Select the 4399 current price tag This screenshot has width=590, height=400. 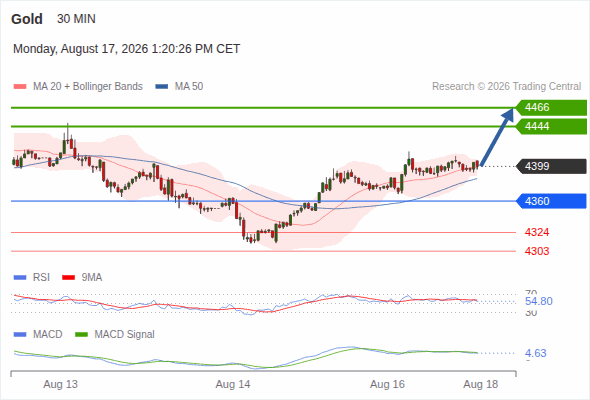pos(551,166)
